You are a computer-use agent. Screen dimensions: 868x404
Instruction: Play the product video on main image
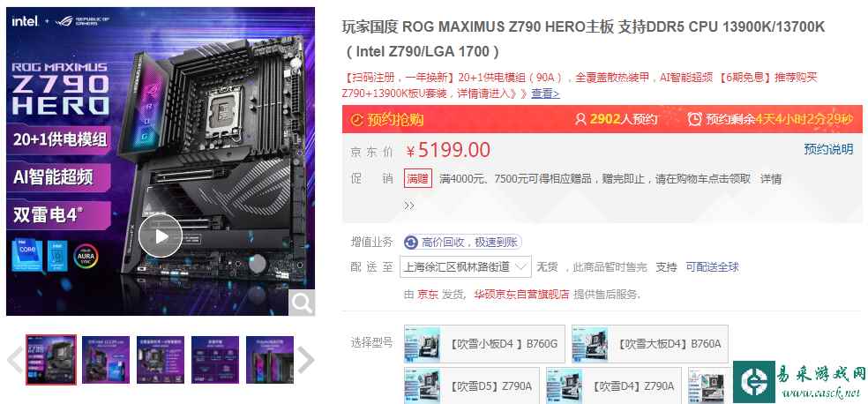pyautogui.click(x=161, y=236)
